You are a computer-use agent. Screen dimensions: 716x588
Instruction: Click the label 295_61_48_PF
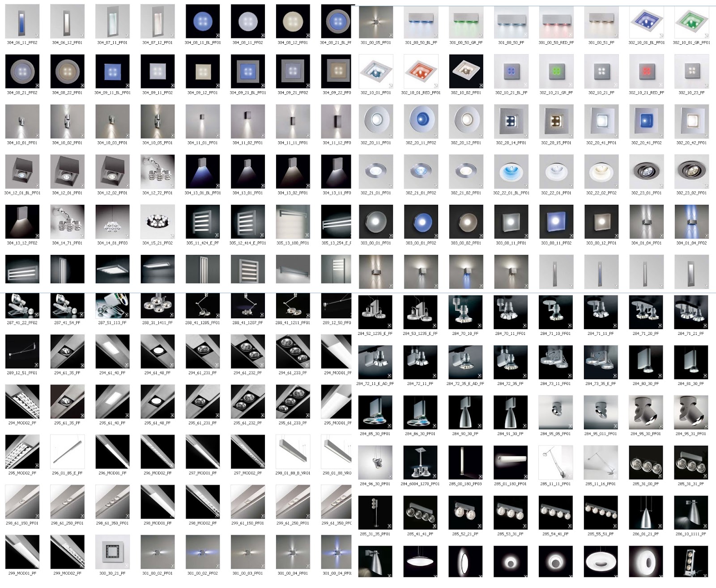coord(158,423)
